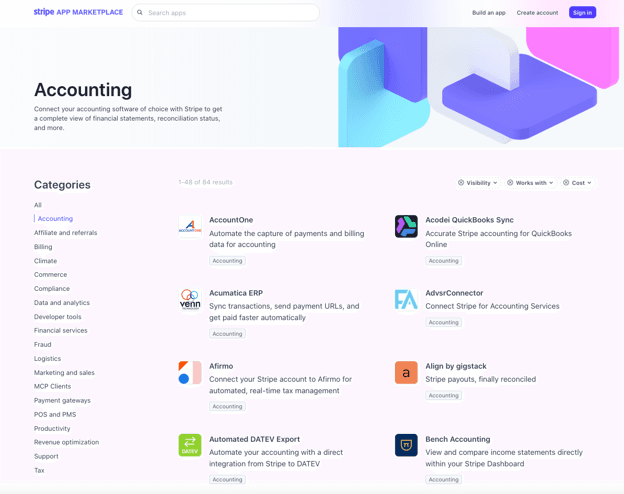This screenshot has width=624, height=494.
Task: Click the Accounting tag under Acodei QuickBooks Sync
Action: click(443, 261)
